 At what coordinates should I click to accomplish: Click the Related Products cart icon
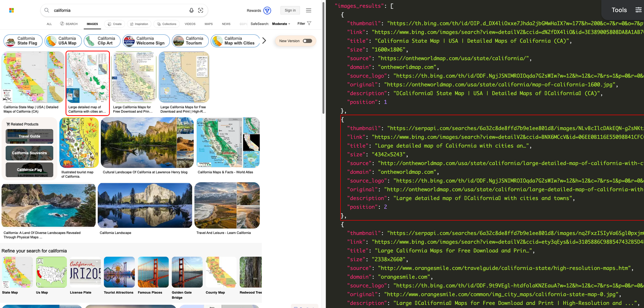(8, 124)
